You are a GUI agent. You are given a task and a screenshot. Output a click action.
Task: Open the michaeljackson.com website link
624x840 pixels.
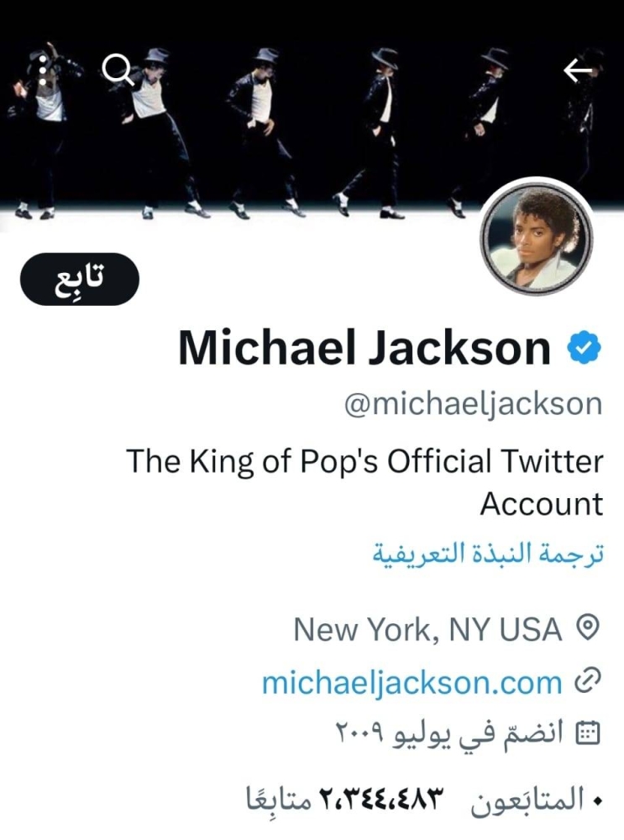coord(412,682)
